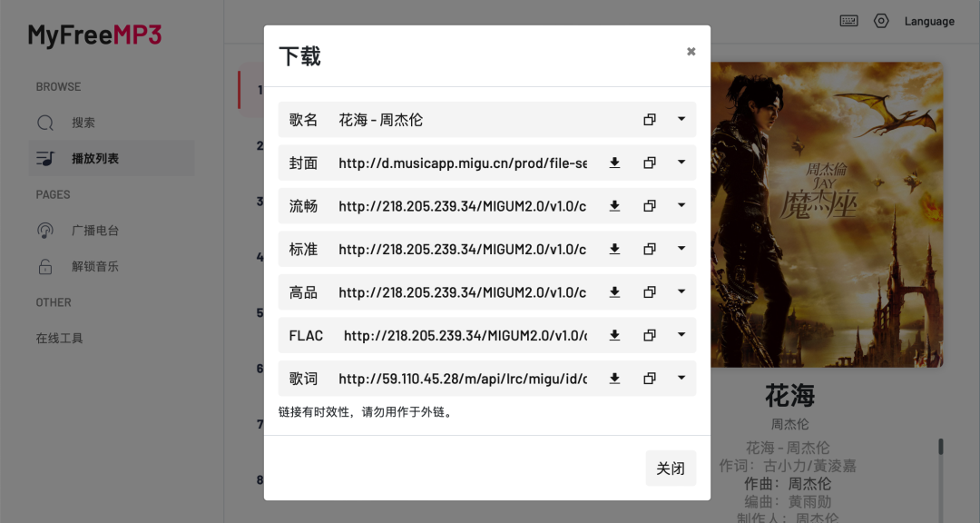Close the 下载 dialog with X
The width and height of the screenshot is (980, 523).
coord(691,51)
